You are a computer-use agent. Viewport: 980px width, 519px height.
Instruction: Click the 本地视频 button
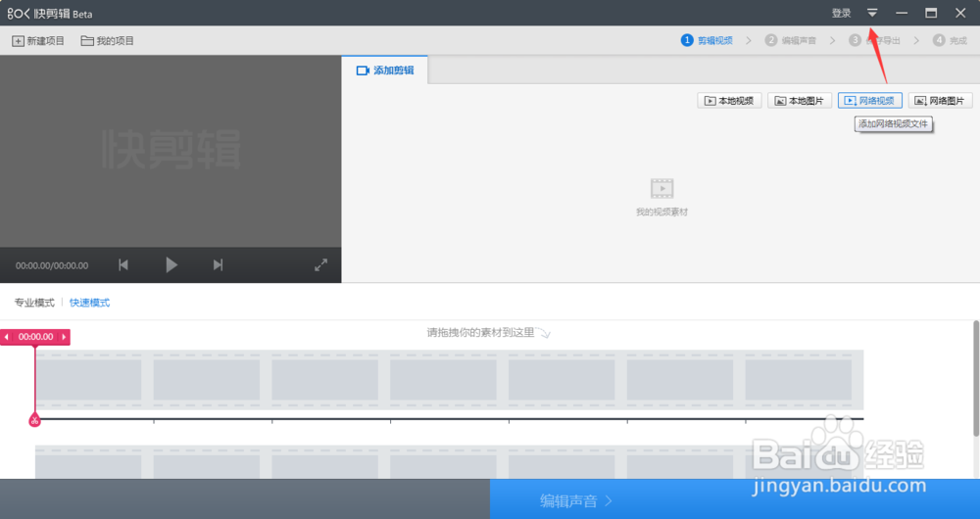pos(729,101)
